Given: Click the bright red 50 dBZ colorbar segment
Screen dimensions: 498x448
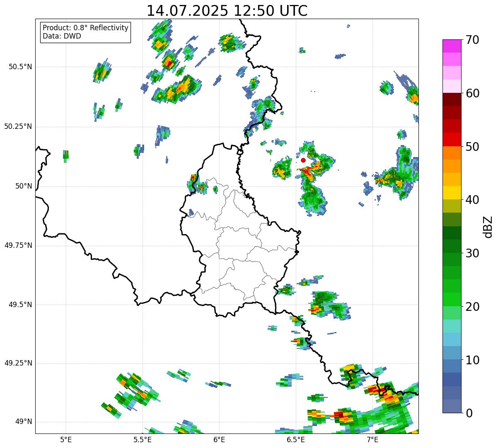Looking at the screenshot, I should point(452,140).
